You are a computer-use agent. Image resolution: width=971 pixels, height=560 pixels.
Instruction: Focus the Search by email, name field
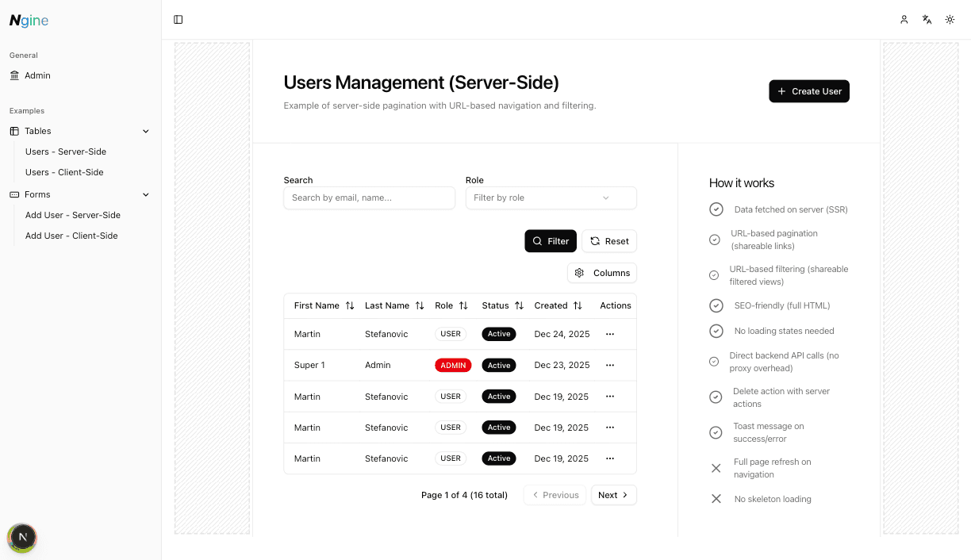pyautogui.click(x=369, y=198)
